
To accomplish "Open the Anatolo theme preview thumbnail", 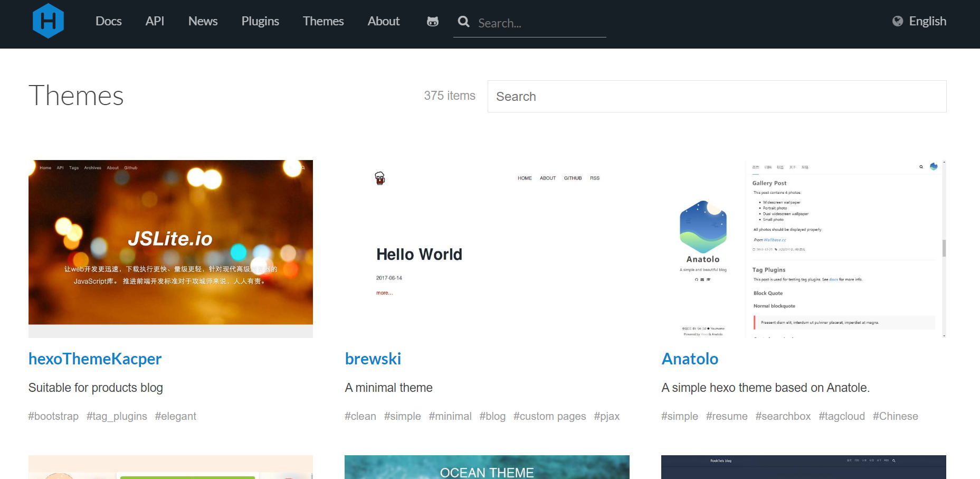I will click(x=804, y=249).
